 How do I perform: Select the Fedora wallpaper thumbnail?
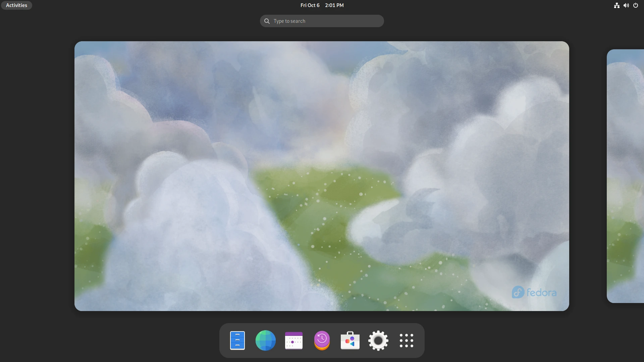point(322,176)
